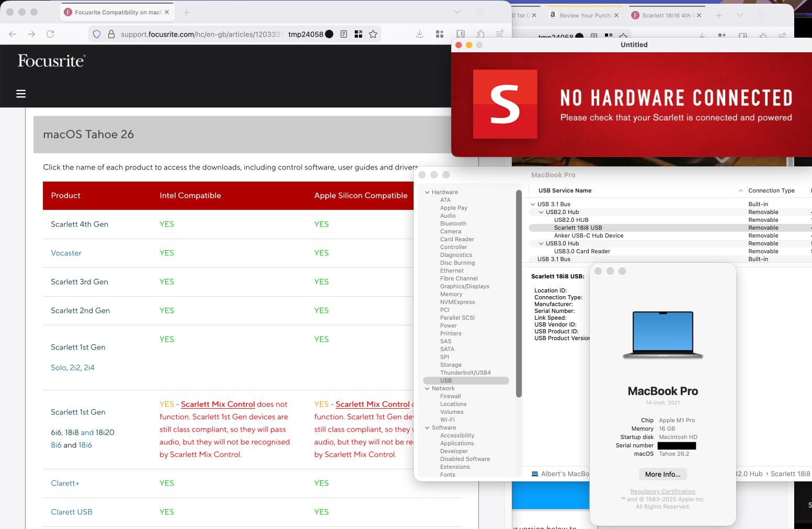Click the 'macOS Tahoe 26' section heading
Screen dimensions: 812x529
point(88,134)
